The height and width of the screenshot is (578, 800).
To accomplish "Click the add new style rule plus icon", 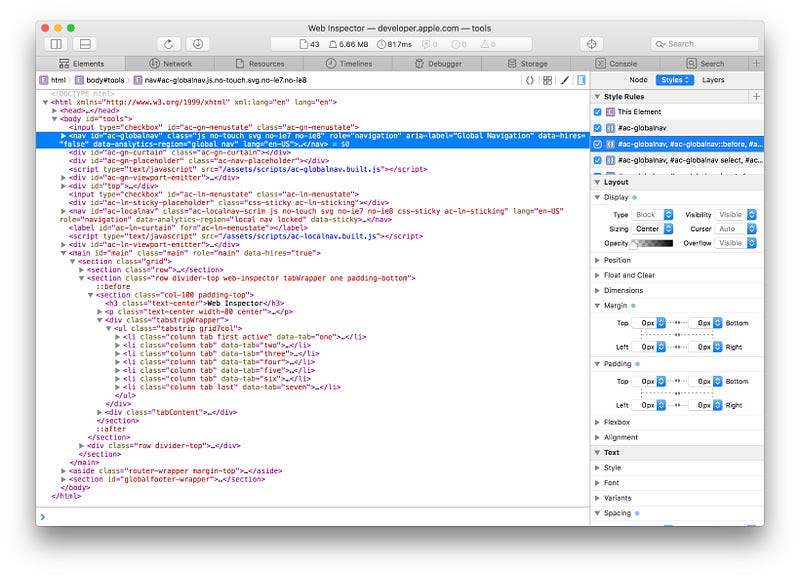I will click(755, 96).
